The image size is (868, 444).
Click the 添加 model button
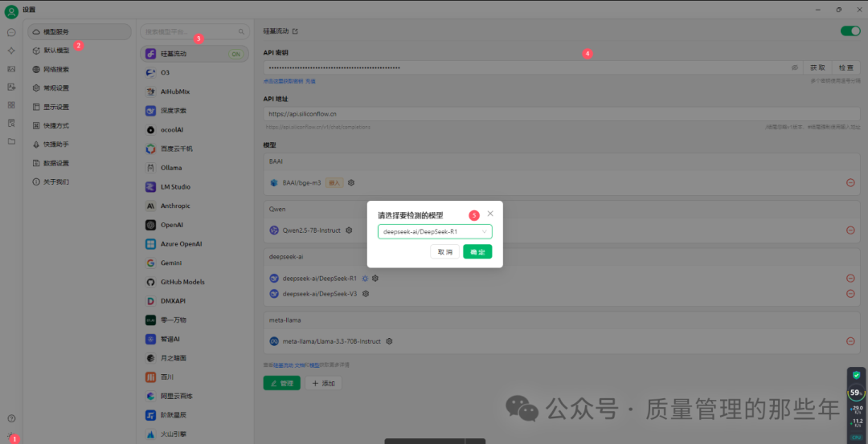coord(324,383)
